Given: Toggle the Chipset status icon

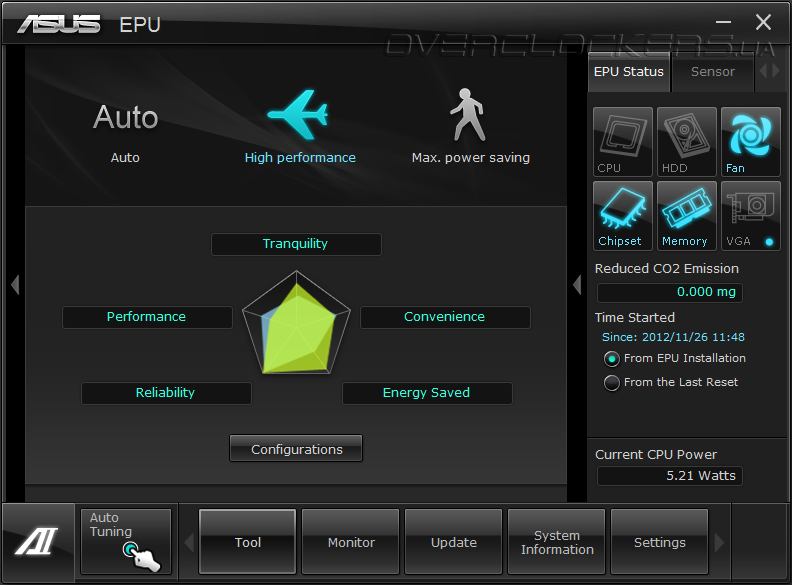Looking at the screenshot, I should pyautogui.click(x=623, y=216).
